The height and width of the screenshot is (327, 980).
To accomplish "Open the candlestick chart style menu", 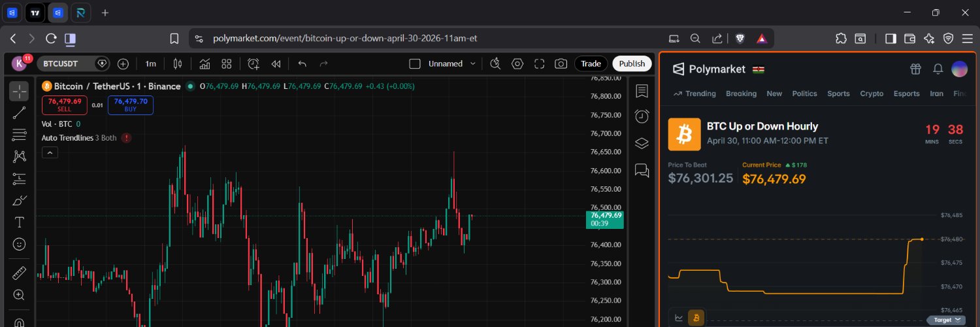I will tap(177, 63).
